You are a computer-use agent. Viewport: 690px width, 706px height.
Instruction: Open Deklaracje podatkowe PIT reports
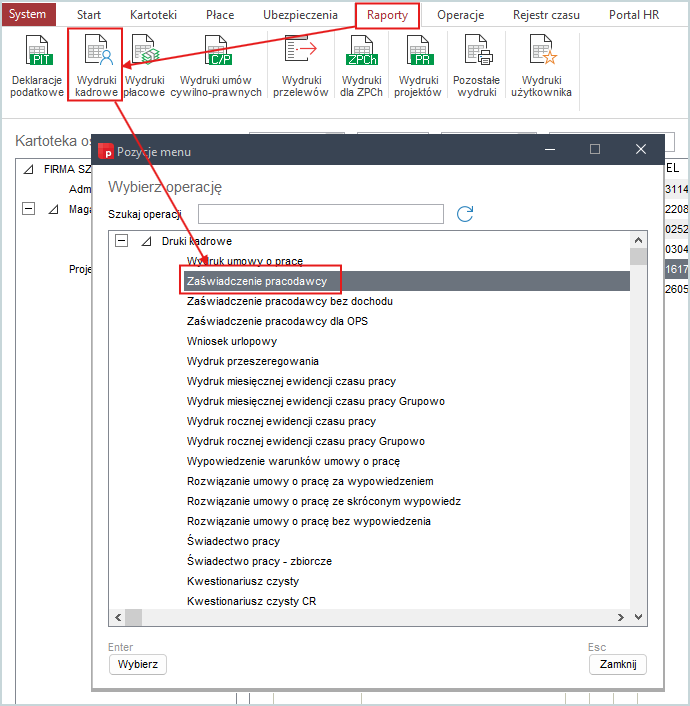click(x=37, y=66)
